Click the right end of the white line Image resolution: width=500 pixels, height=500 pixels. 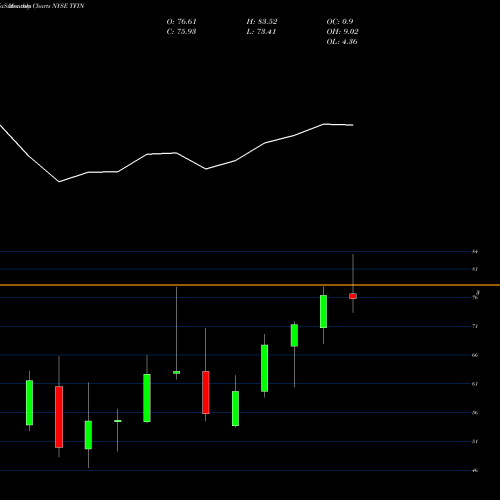(x=353, y=125)
